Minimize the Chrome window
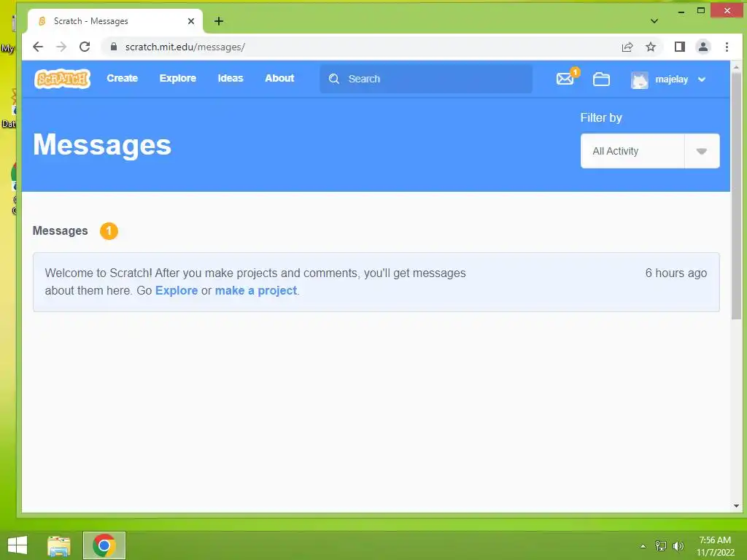The height and width of the screenshot is (560, 747). pos(681,10)
